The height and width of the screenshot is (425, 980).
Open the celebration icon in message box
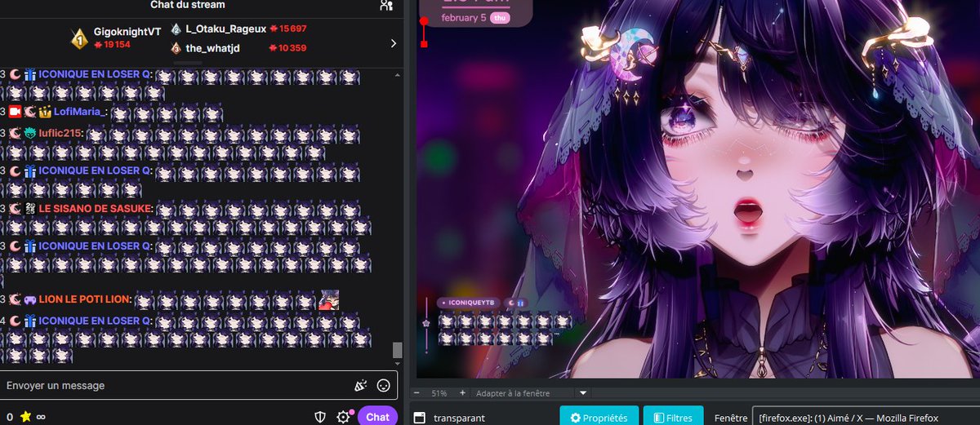click(361, 385)
